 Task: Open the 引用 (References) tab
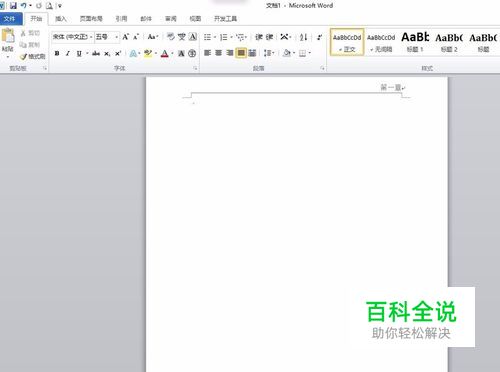click(121, 19)
